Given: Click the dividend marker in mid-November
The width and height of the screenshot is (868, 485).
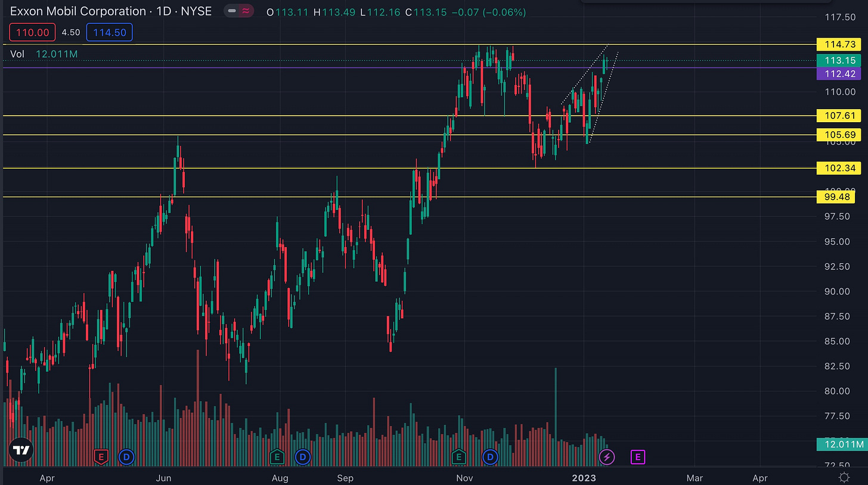Looking at the screenshot, I should [491, 457].
